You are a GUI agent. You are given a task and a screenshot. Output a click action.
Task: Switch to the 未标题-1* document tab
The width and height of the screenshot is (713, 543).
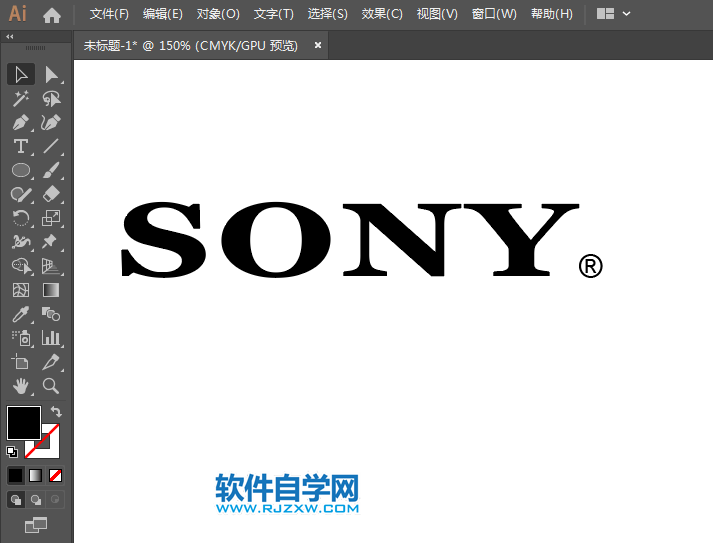point(191,46)
